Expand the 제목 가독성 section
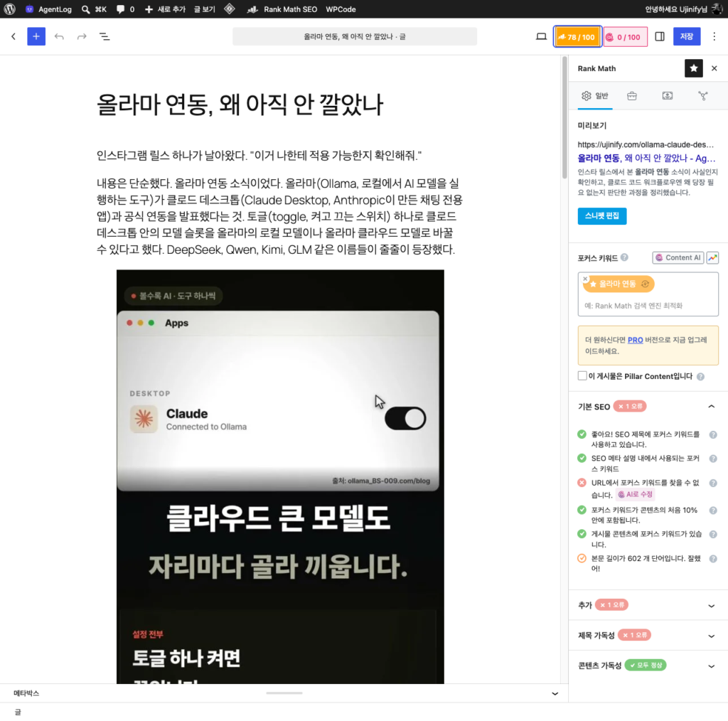This screenshot has height=721, width=728. [x=648, y=635]
